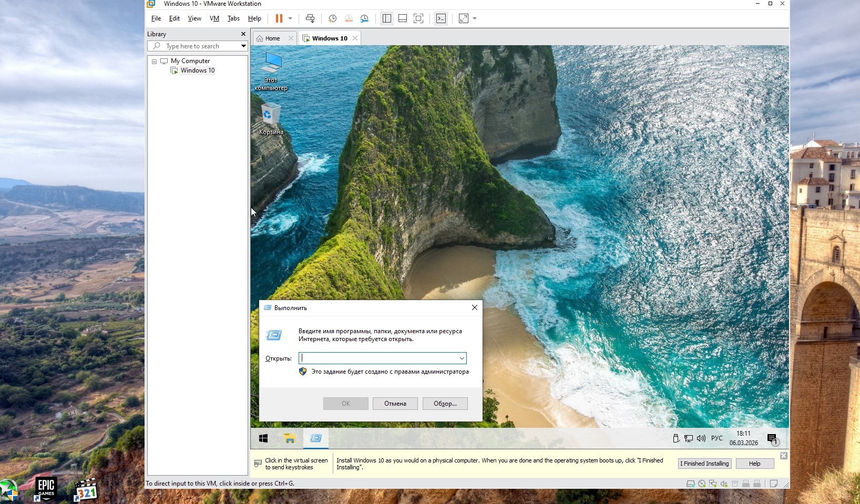Click the CD/DVD drive status icon
Image resolution: width=860 pixels, height=504 pixels.
(x=702, y=484)
